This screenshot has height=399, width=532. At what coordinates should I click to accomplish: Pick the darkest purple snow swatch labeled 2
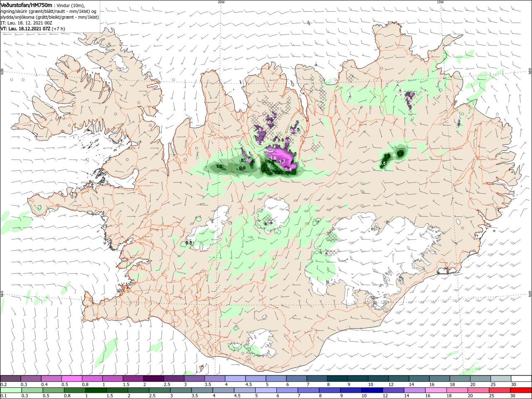pos(153,379)
